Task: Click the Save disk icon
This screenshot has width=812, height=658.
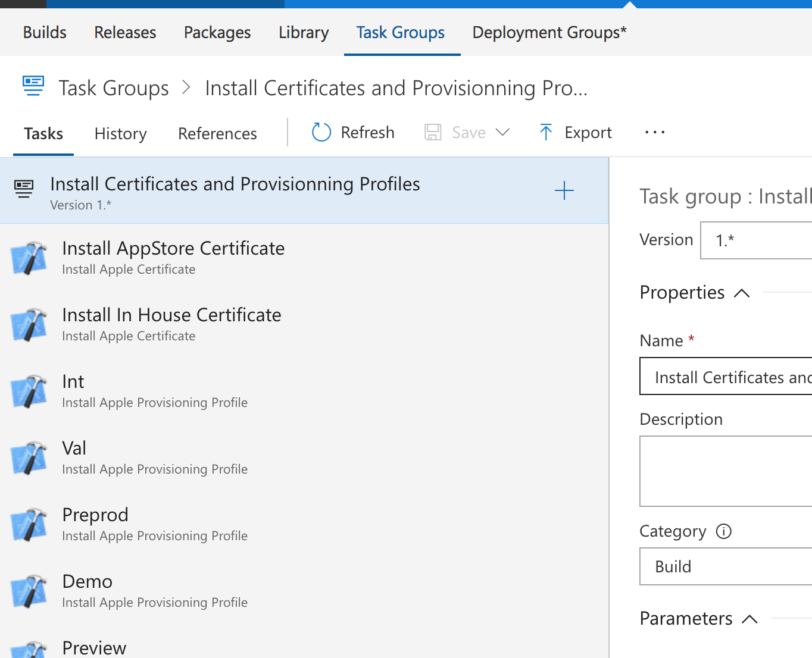Action: [x=433, y=132]
